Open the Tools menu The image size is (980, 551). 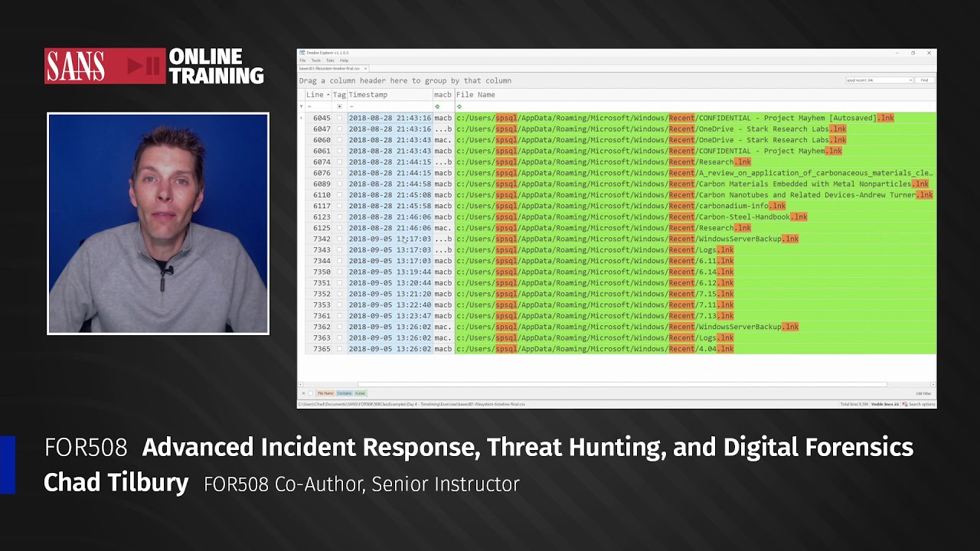[315, 60]
